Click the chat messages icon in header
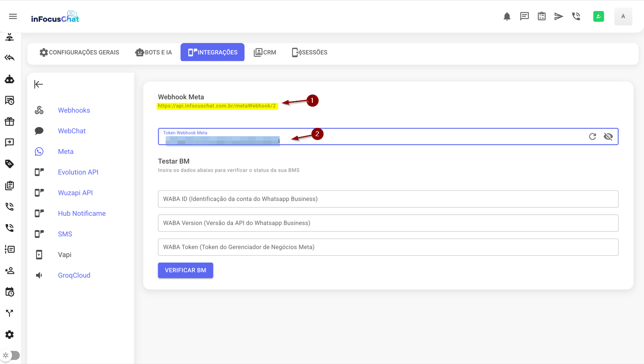Viewport: 644px width, 364px height. pyautogui.click(x=524, y=16)
